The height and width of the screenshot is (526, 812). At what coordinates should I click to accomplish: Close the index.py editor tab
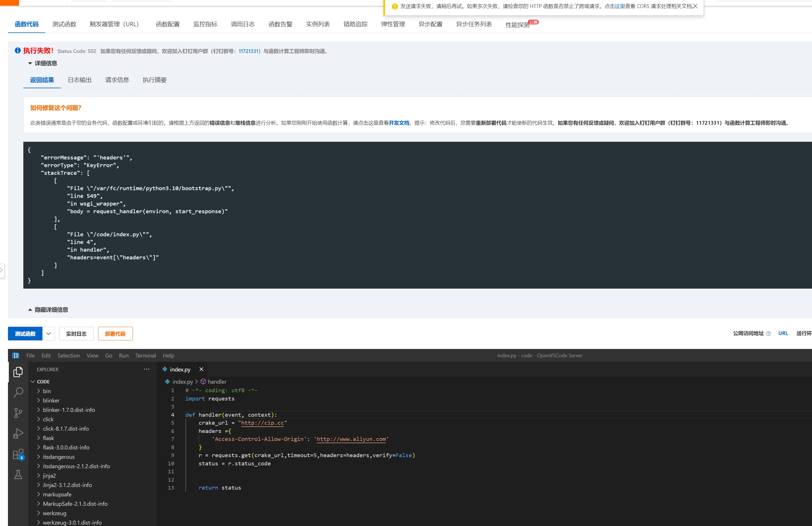pyautogui.click(x=201, y=369)
